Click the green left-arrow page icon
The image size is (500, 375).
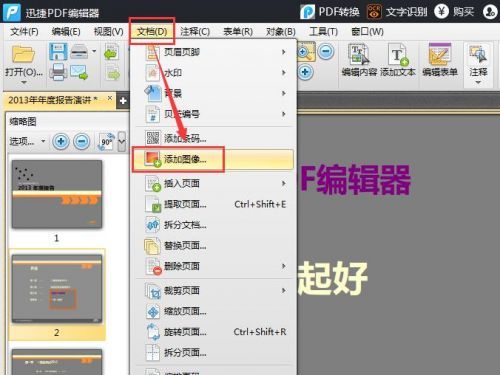click(x=111, y=52)
